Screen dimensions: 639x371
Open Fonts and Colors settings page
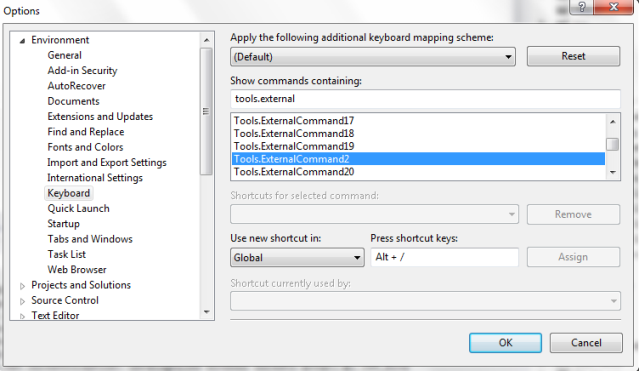pyautogui.click(x=85, y=147)
